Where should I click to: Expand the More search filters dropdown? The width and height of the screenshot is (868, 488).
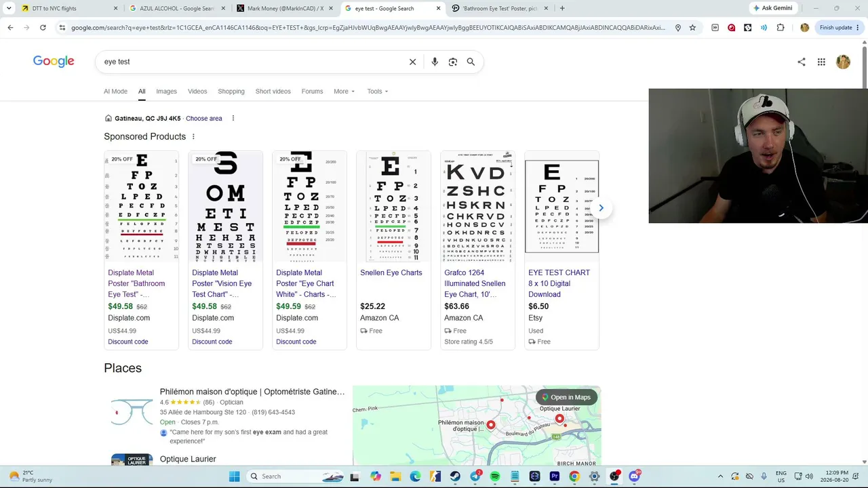tap(344, 91)
